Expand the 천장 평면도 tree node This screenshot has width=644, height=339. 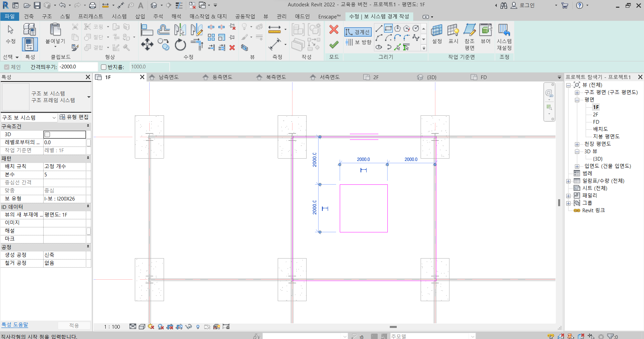click(577, 144)
